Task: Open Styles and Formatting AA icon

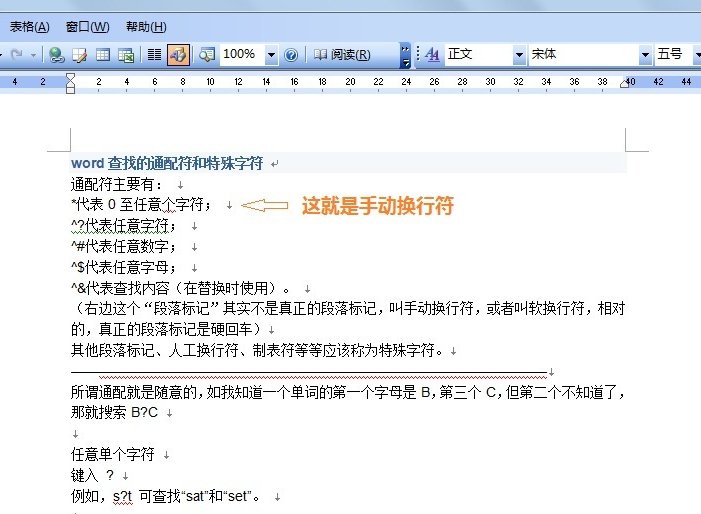Action: [x=432, y=55]
